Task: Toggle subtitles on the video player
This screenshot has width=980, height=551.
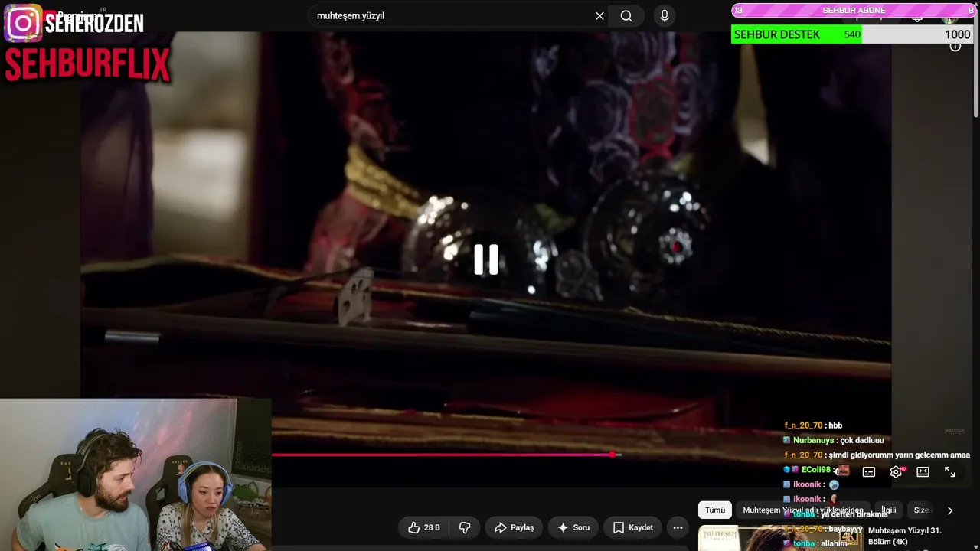Action: pyautogui.click(x=869, y=472)
